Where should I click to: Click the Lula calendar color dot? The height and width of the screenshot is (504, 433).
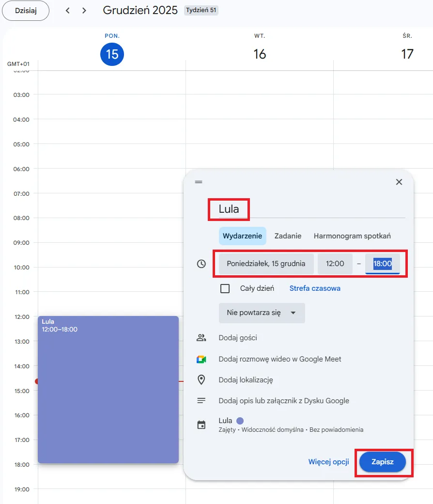pos(240,421)
